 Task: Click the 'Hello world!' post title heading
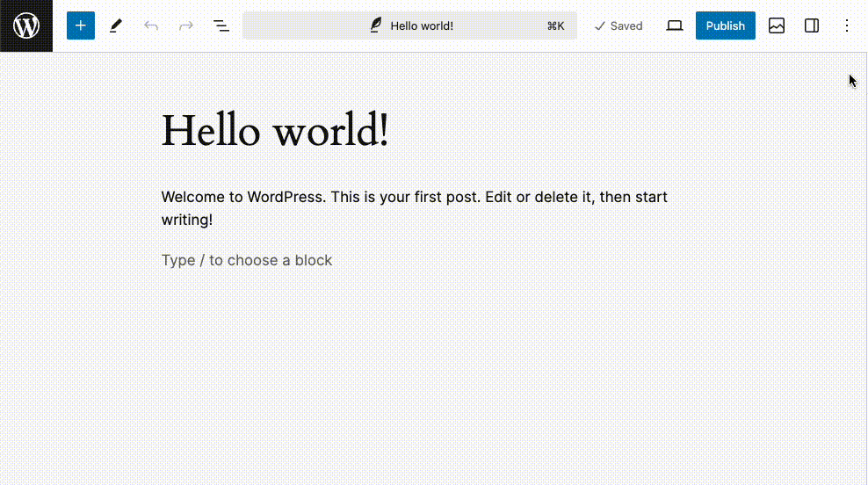pyautogui.click(x=275, y=131)
